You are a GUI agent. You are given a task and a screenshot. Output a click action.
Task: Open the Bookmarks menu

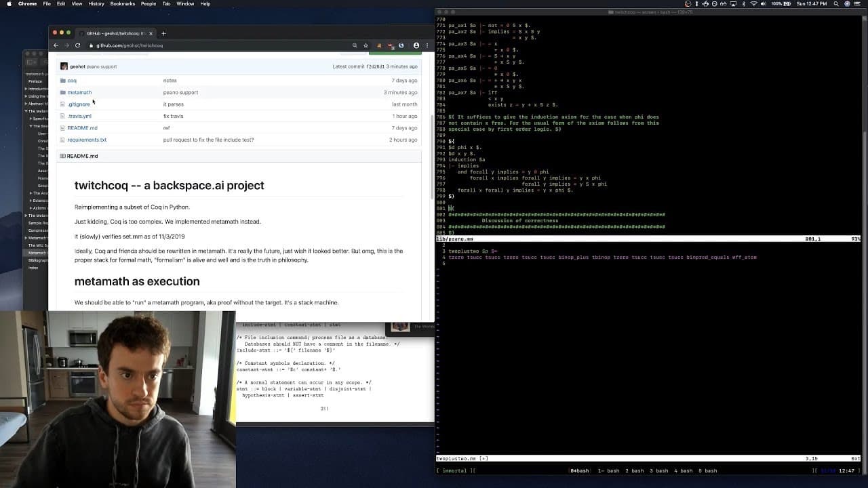(x=123, y=4)
